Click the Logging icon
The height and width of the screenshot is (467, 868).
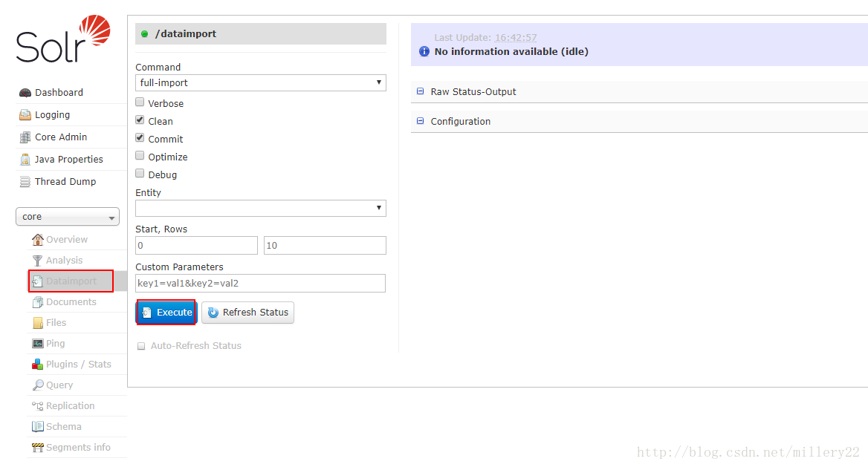coord(25,115)
